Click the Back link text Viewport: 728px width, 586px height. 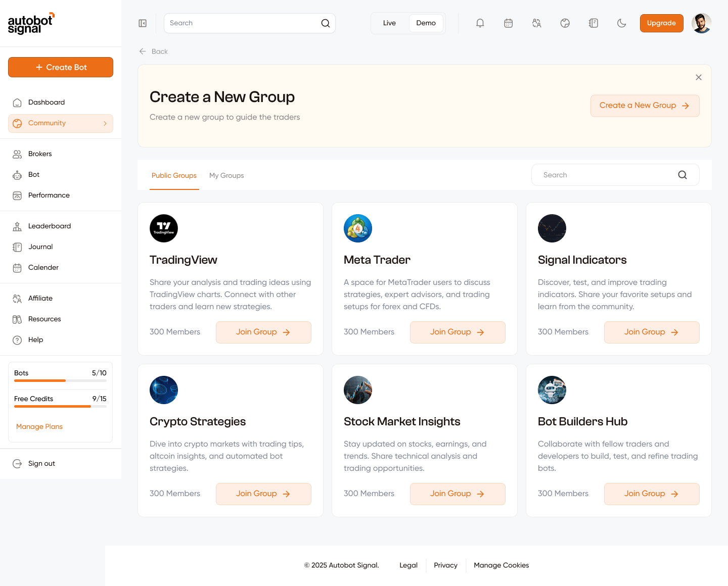[160, 52]
